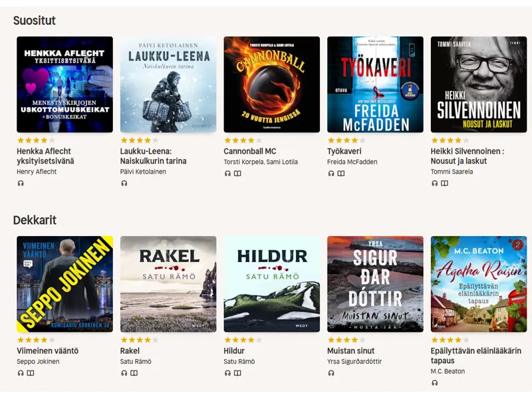Click the star rating for Rakel
The height and width of the screenshot is (399, 532).
point(140,340)
